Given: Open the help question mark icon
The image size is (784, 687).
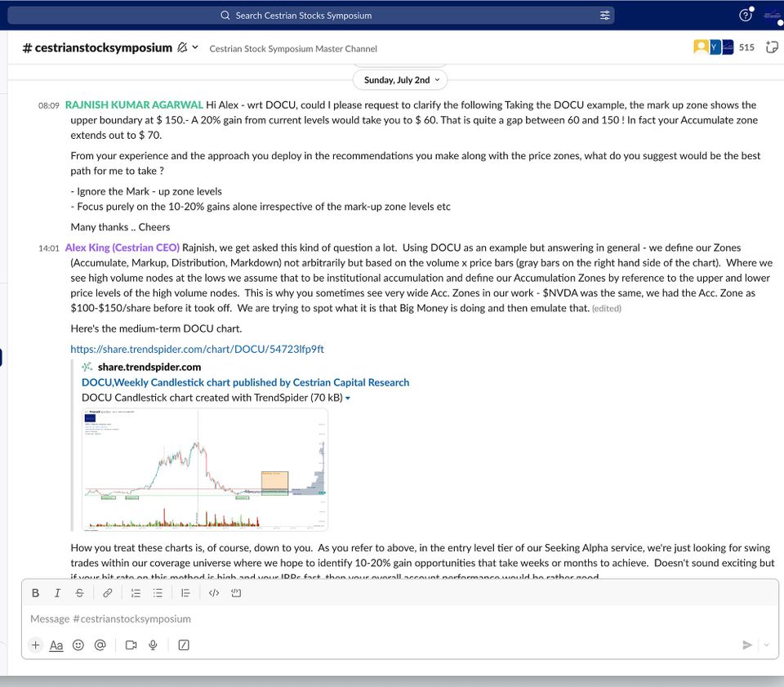Looking at the screenshot, I should coord(745,16).
